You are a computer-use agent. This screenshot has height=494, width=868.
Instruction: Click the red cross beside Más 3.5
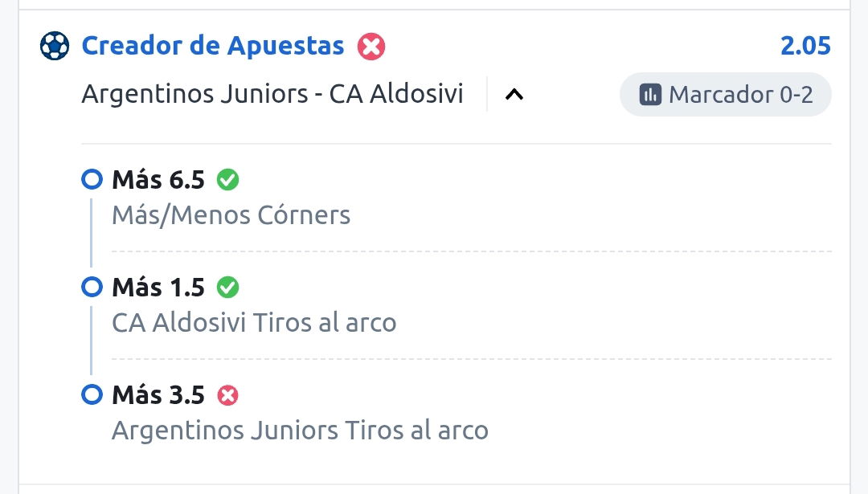point(227,395)
